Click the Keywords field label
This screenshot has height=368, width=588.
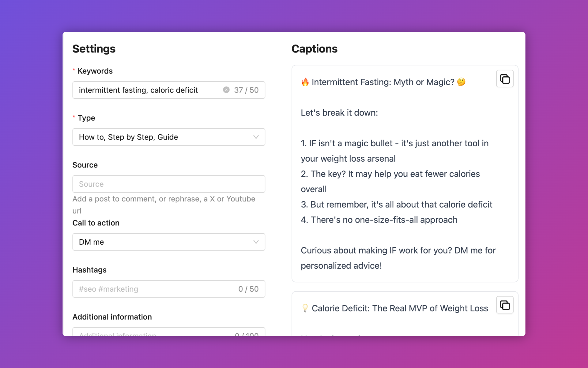tap(95, 71)
